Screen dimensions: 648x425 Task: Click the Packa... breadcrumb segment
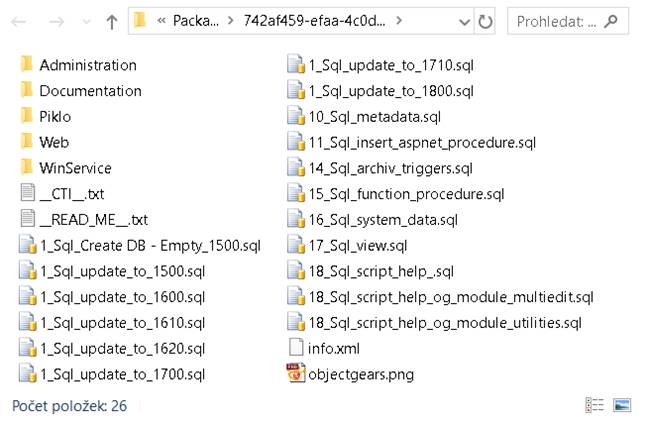(x=194, y=20)
